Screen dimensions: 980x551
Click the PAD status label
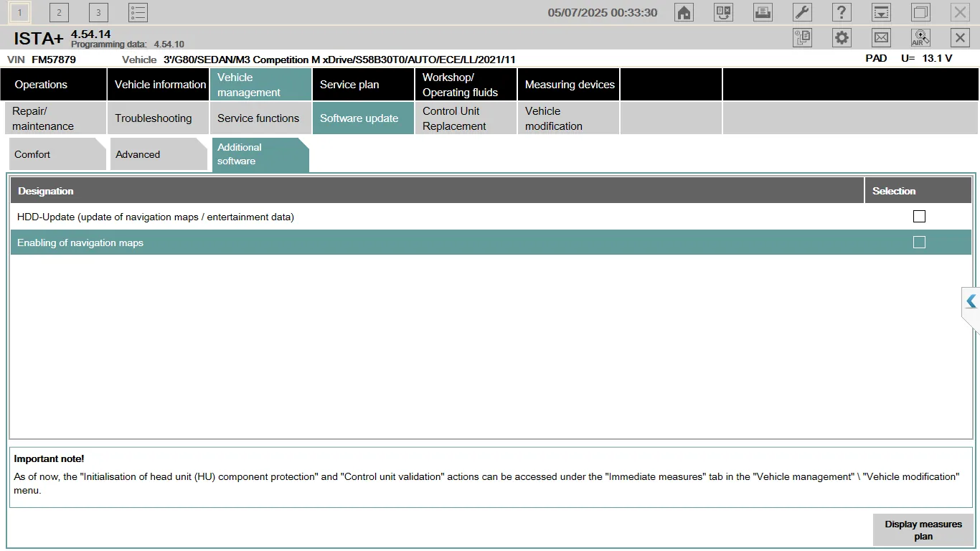pyautogui.click(x=877, y=58)
